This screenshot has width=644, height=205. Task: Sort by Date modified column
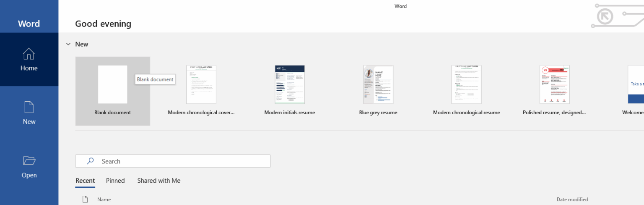[x=572, y=200]
